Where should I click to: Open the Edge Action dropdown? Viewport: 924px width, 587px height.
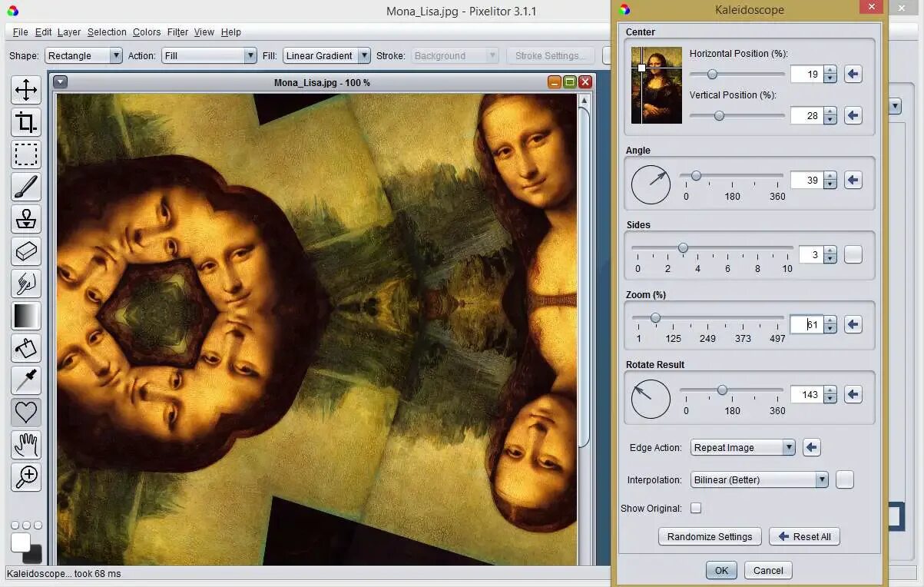pos(743,447)
